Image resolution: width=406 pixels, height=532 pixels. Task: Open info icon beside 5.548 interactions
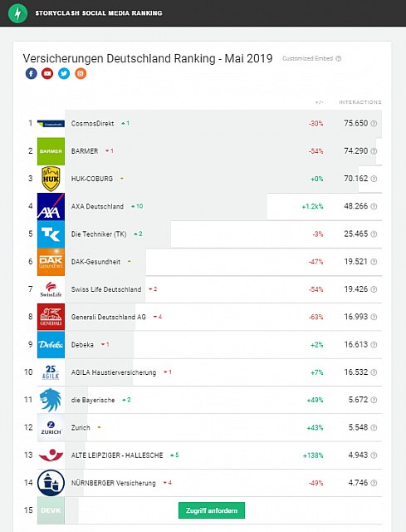374,427
